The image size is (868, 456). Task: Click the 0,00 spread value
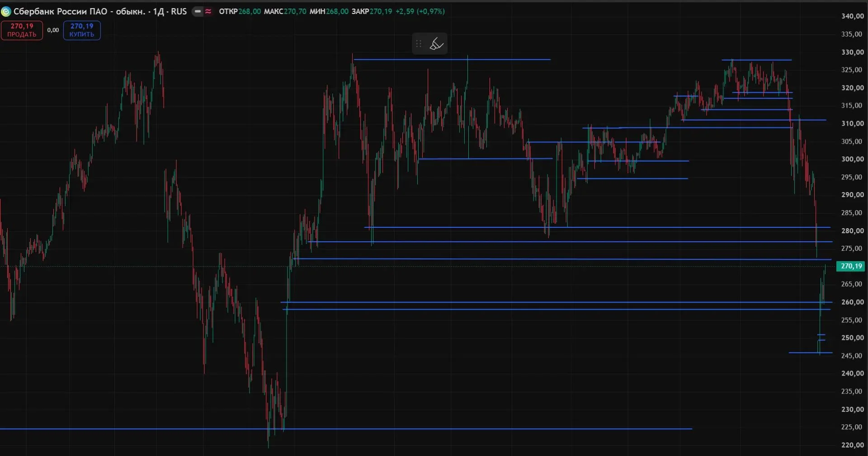click(53, 30)
